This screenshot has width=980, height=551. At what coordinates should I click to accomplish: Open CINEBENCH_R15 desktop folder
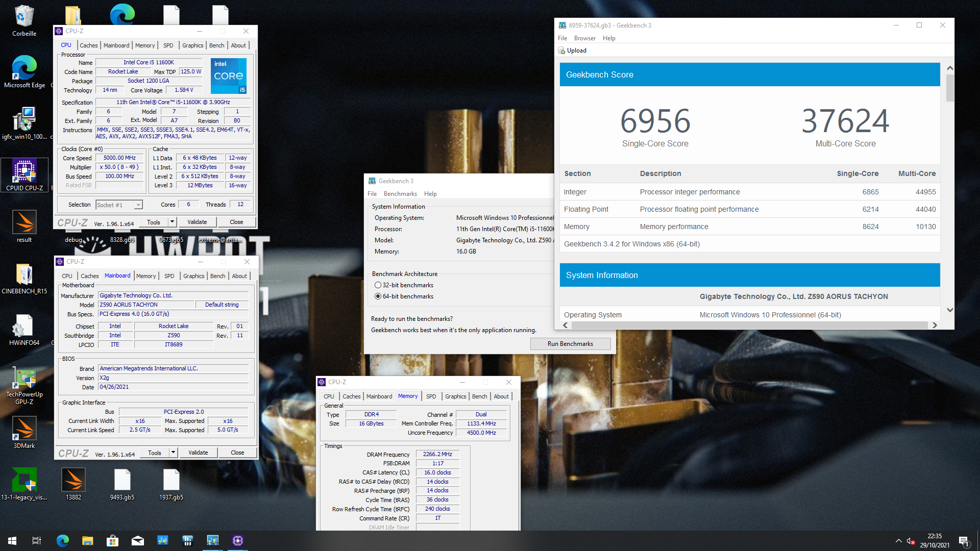(24, 278)
